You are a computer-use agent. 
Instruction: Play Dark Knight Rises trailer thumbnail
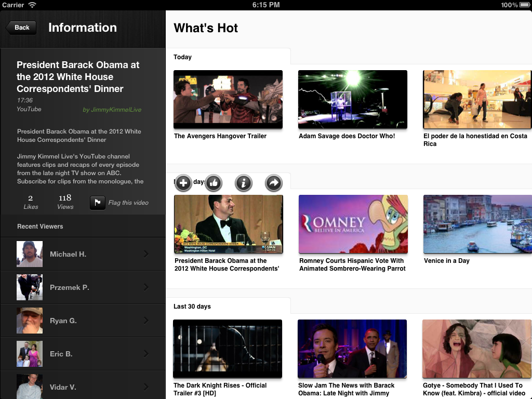(228, 349)
